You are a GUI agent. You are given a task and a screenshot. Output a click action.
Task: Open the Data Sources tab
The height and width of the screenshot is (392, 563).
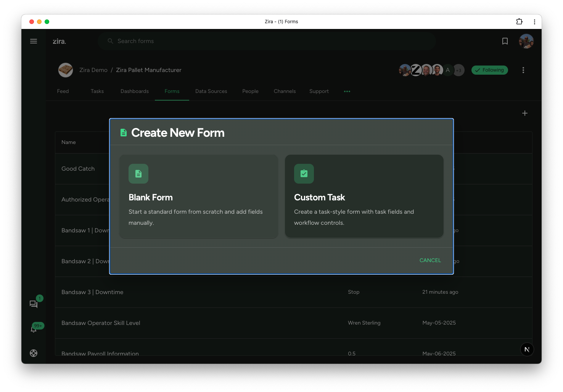(x=211, y=91)
